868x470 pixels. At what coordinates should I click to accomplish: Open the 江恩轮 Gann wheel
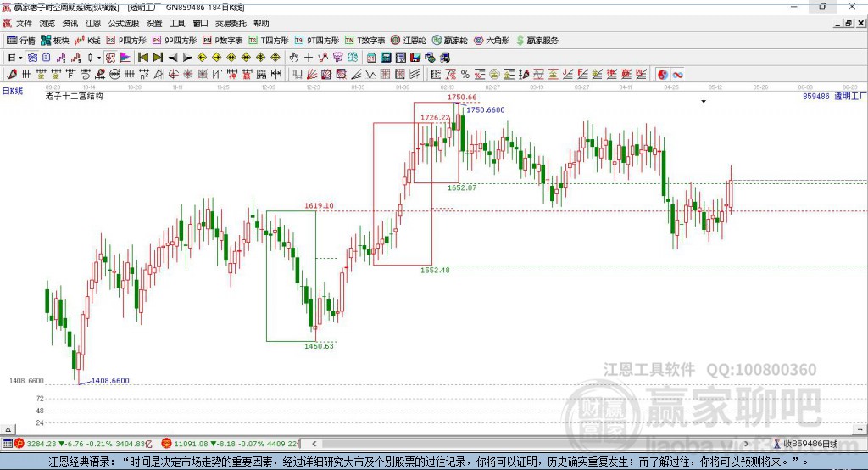[x=409, y=41]
